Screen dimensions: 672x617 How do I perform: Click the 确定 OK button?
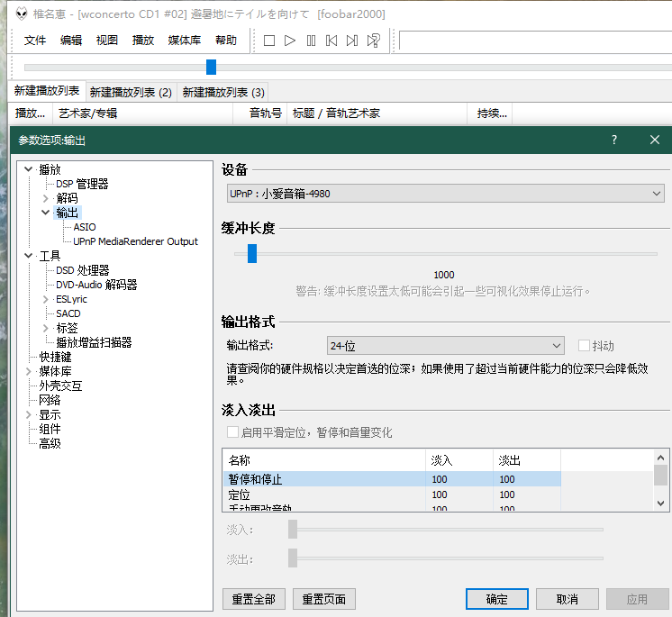(x=496, y=599)
